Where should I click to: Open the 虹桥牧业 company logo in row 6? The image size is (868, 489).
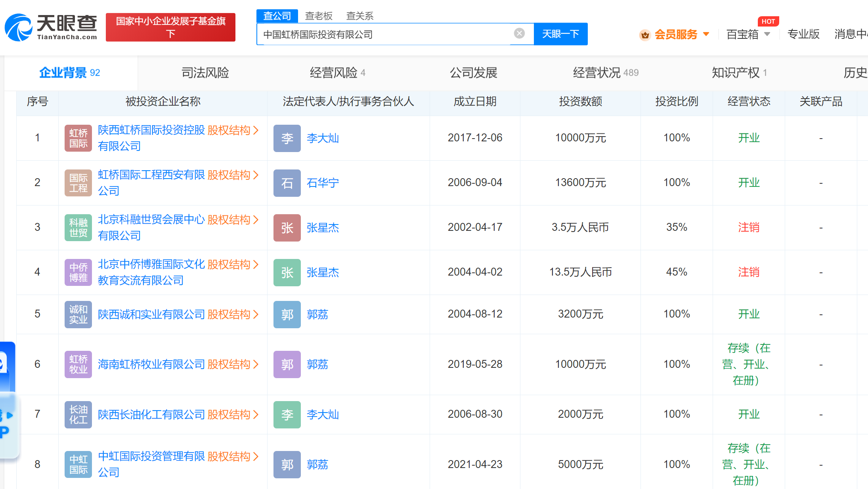coord(78,364)
